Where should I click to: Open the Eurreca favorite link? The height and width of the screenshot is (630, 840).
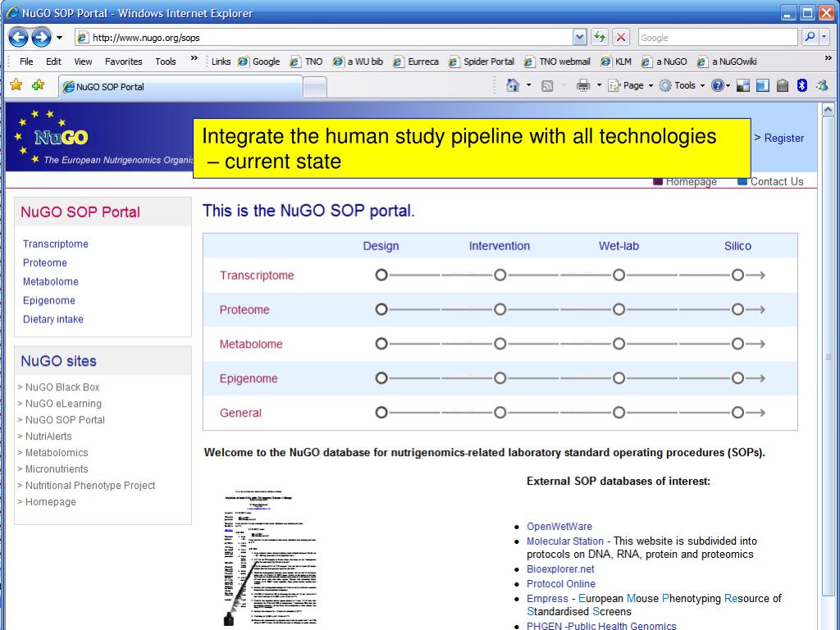(x=416, y=62)
